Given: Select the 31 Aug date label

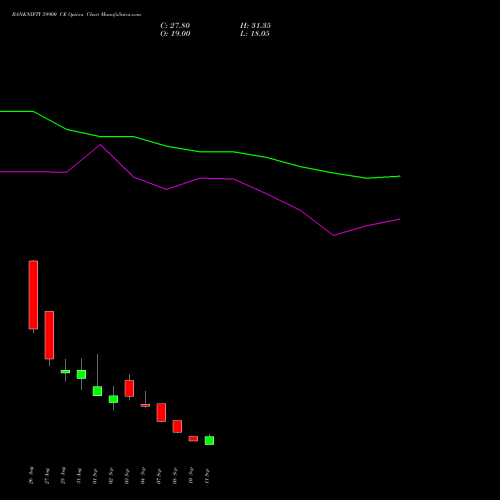Looking at the screenshot, I should point(79,476).
